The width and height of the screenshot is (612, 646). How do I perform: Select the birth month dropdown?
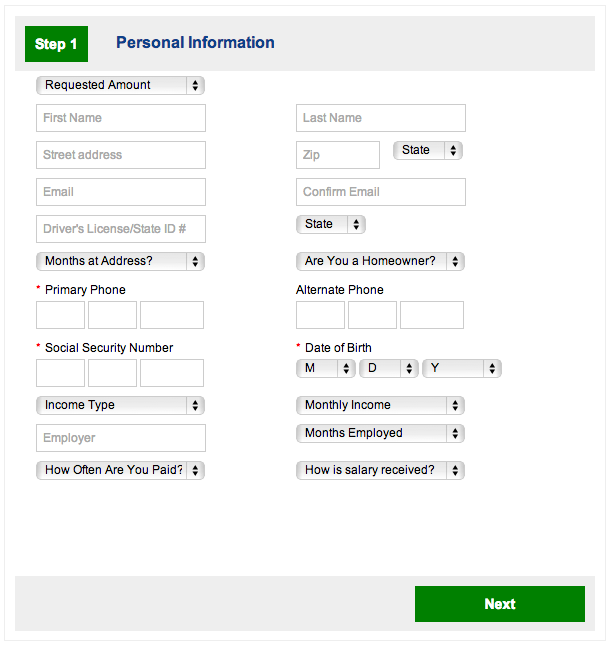pos(326,368)
